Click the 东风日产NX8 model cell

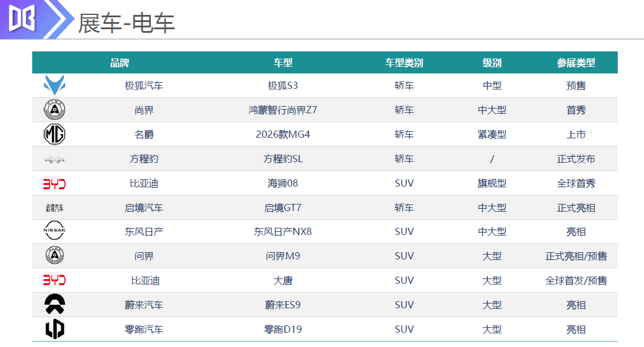(283, 231)
